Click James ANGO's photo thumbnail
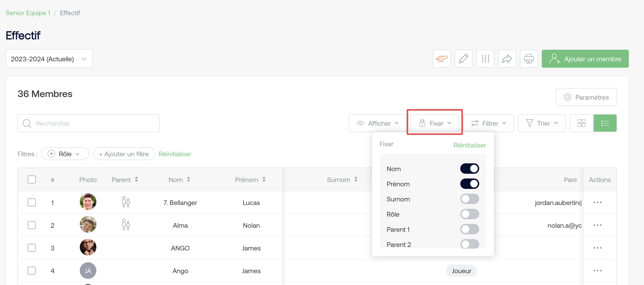Screen dimensions: 644x285 click(x=88, y=247)
